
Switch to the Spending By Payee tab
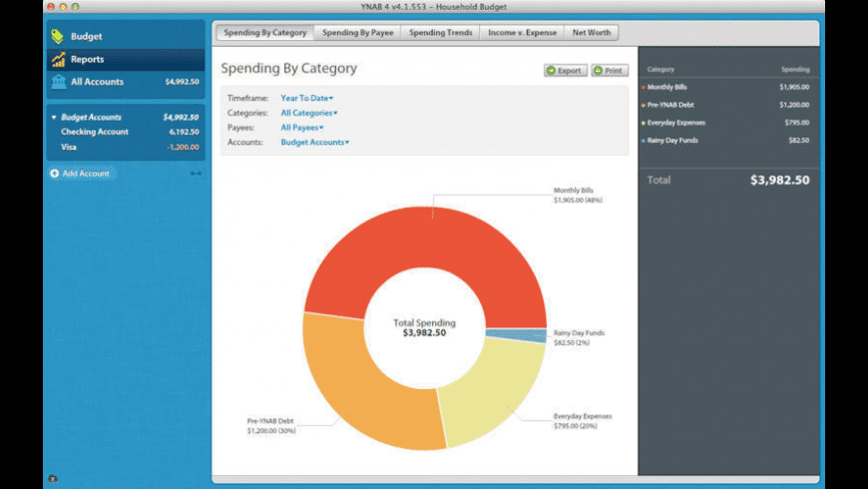click(x=357, y=33)
